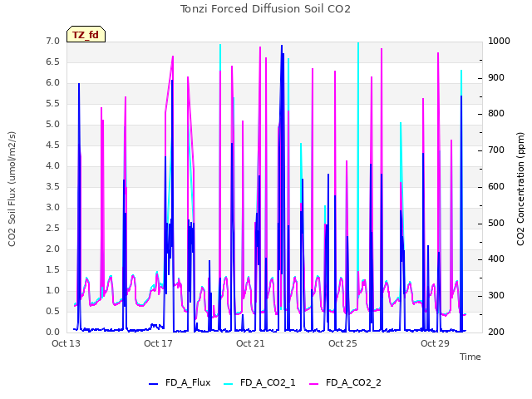Click the CO2 Soil Flux axis title
Image resolution: width=532 pixels, height=399 pixels.
(x=12, y=189)
